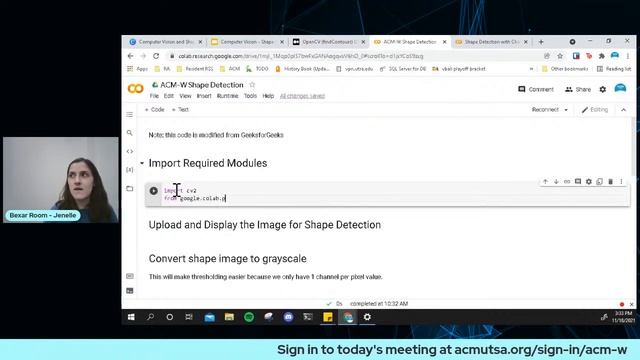The height and width of the screenshot is (360, 640).
Task: Click the Comment button
Action: coord(536,89)
